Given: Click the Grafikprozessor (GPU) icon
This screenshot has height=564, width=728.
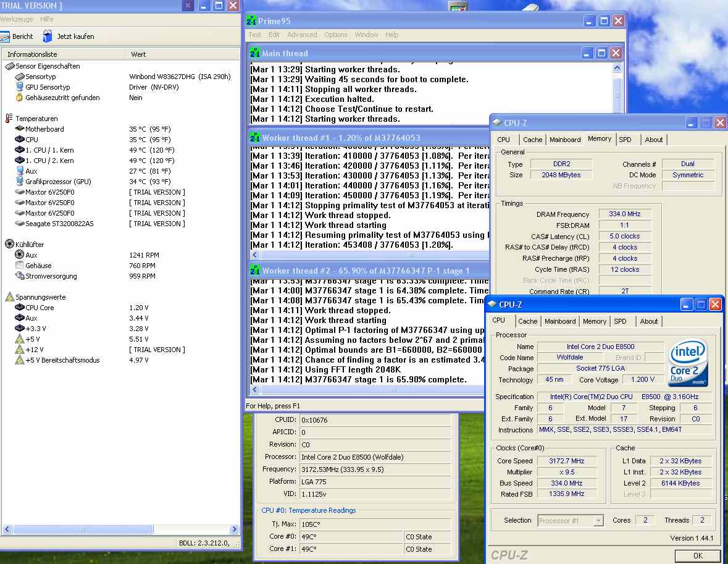Looking at the screenshot, I should click(20, 181).
